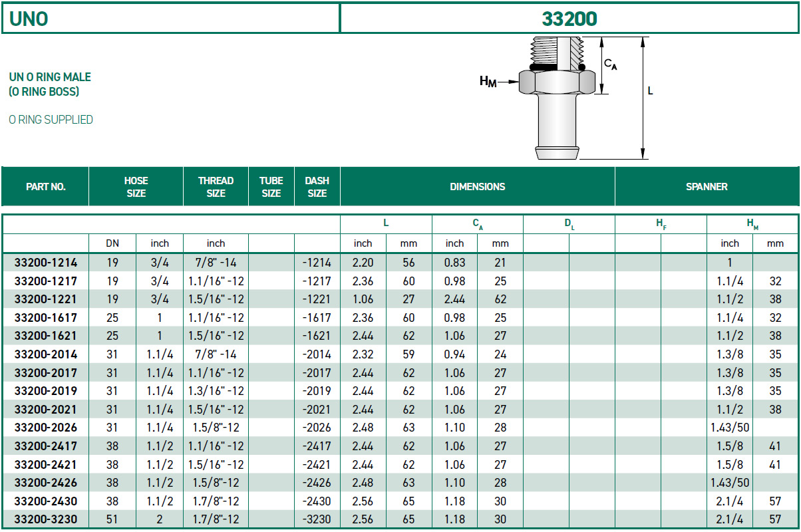Select part number 33200-2014
Viewport: 801px width, 532px height.
click(x=45, y=354)
